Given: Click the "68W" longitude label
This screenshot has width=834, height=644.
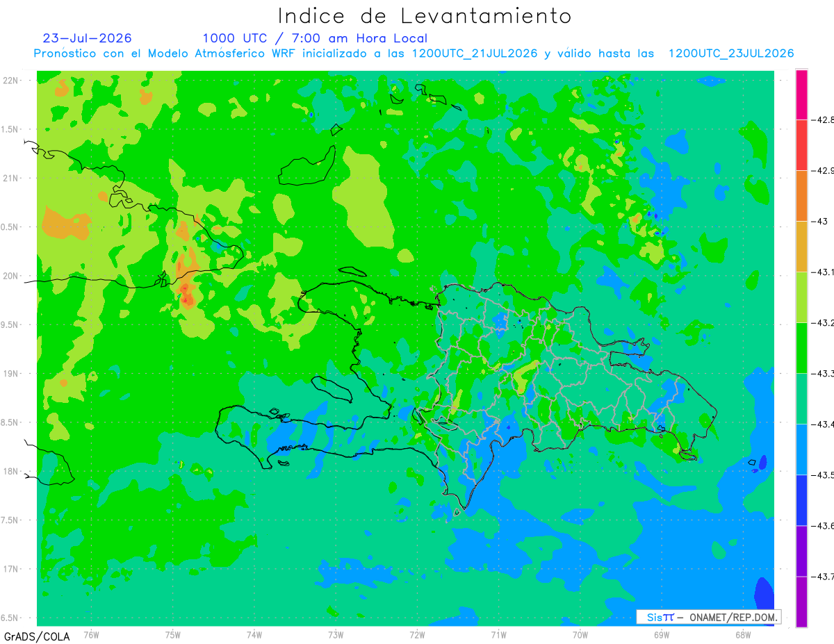Looking at the screenshot, I should (x=742, y=634).
